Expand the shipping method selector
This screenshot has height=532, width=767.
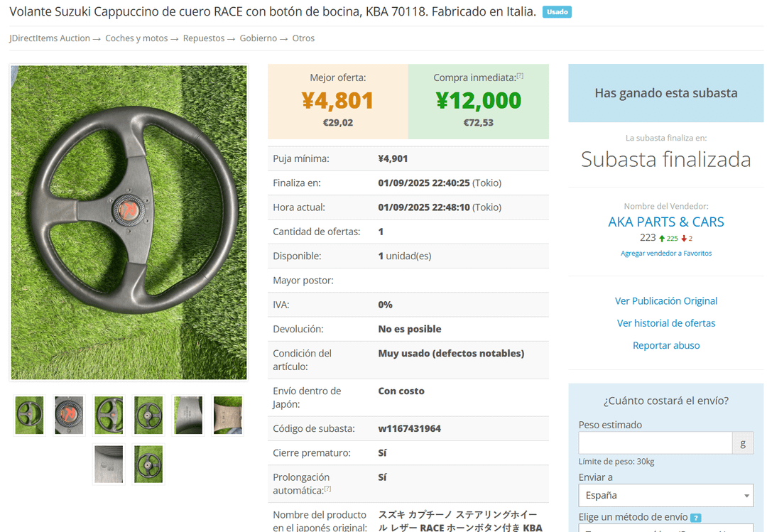pyautogui.click(x=665, y=528)
